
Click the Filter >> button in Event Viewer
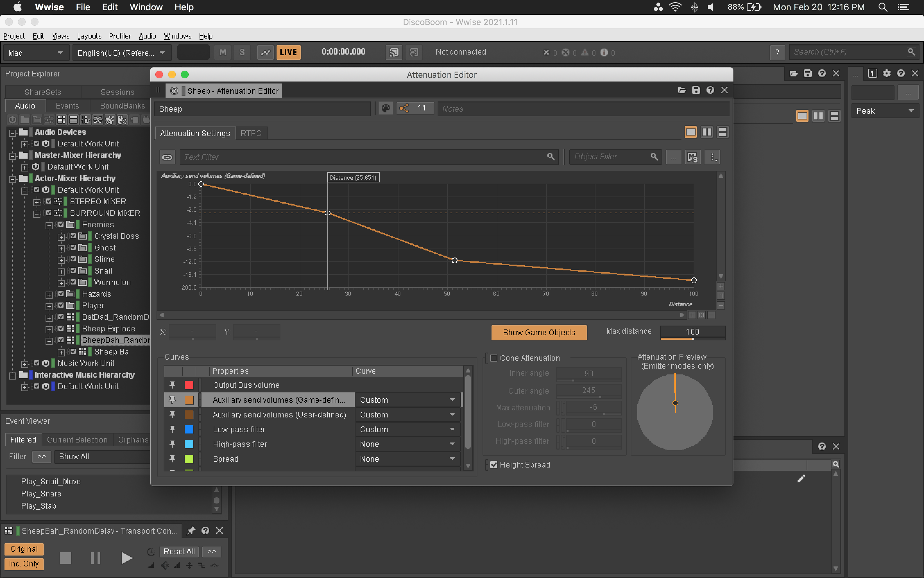click(x=42, y=456)
